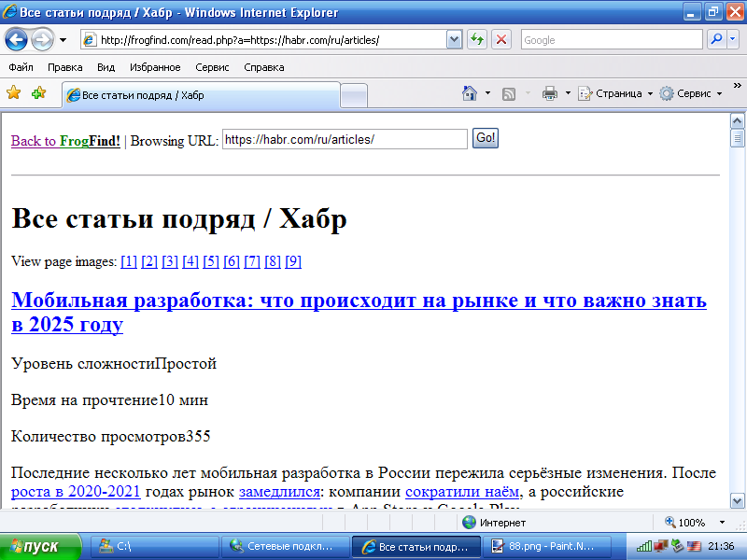Open the Страница toolbar menu

click(x=615, y=93)
